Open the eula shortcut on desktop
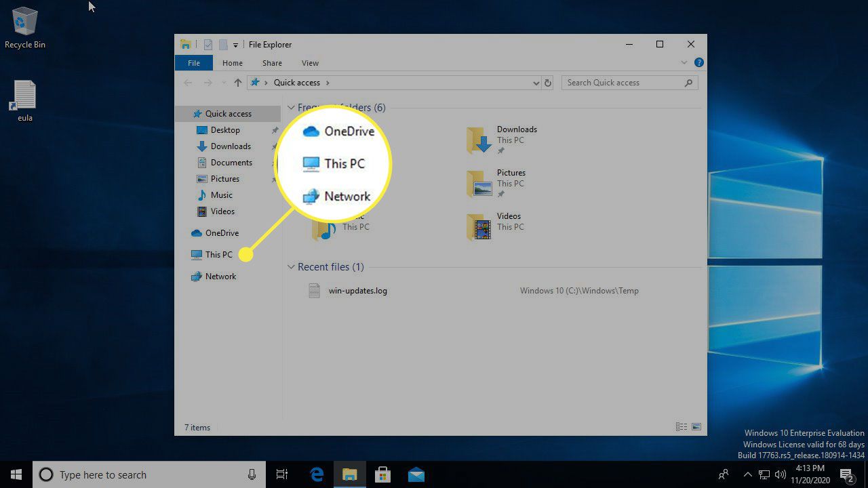868x488 pixels. coord(25,101)
